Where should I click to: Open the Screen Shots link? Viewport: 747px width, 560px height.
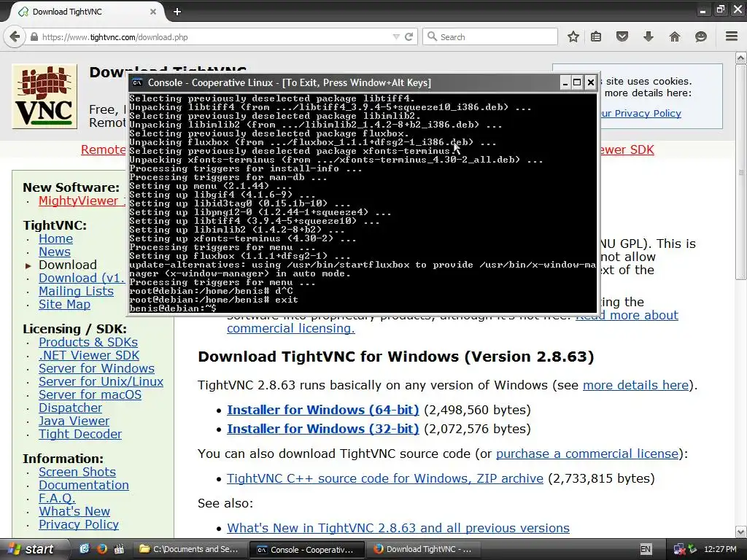pos(77,472)
